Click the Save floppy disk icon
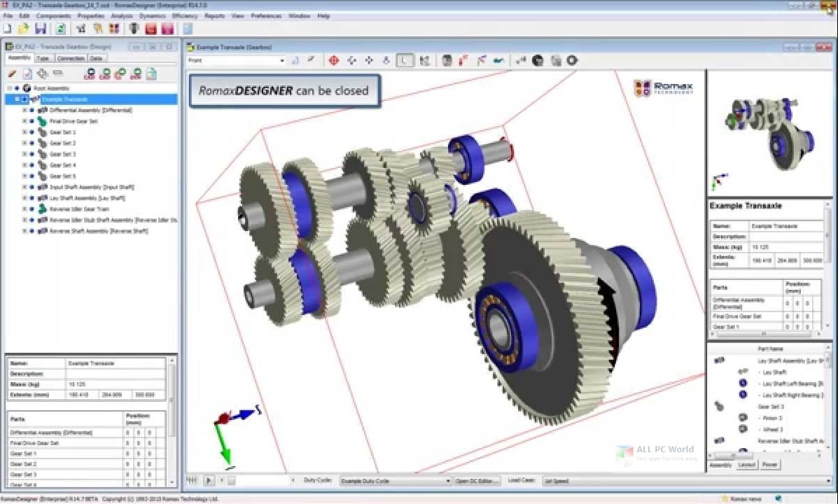 pos(41,28)
